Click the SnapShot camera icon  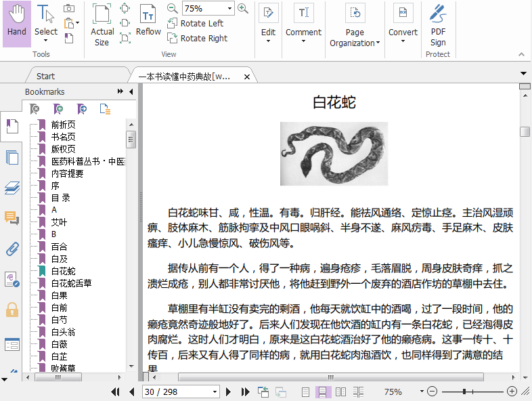pyautogui.click(x=69, y=8)
